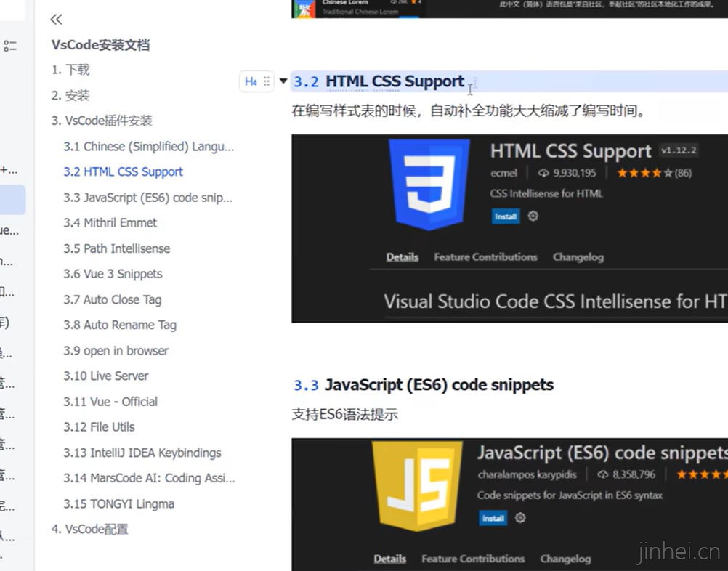Viewport: 728px width, 571px height.
Task: Jump to 3.15 TONGYI Lingma in outline
Action: click(x=119, y=504)
